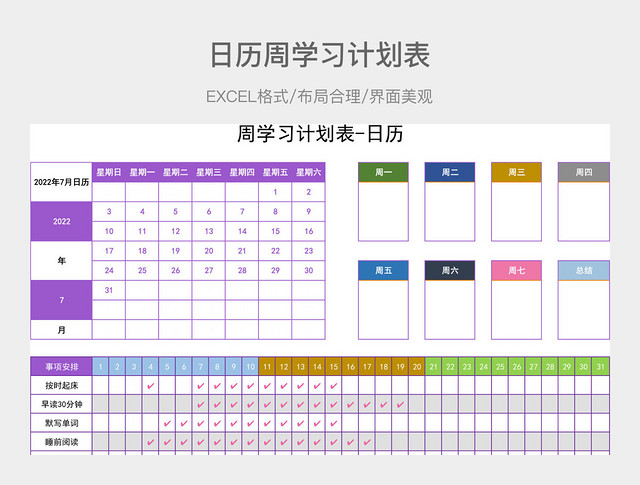
Task: Select green day 21 in 事项安排 header row
Action: 433,367
